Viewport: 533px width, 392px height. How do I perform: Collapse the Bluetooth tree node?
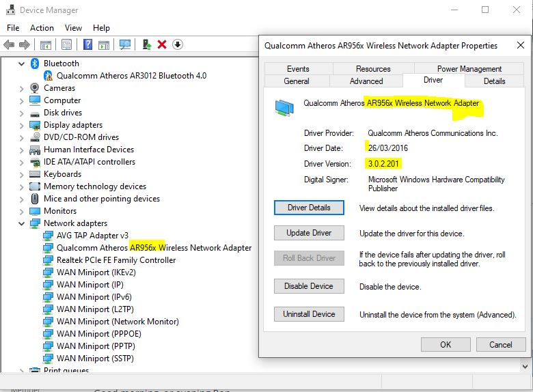(21, 64)
